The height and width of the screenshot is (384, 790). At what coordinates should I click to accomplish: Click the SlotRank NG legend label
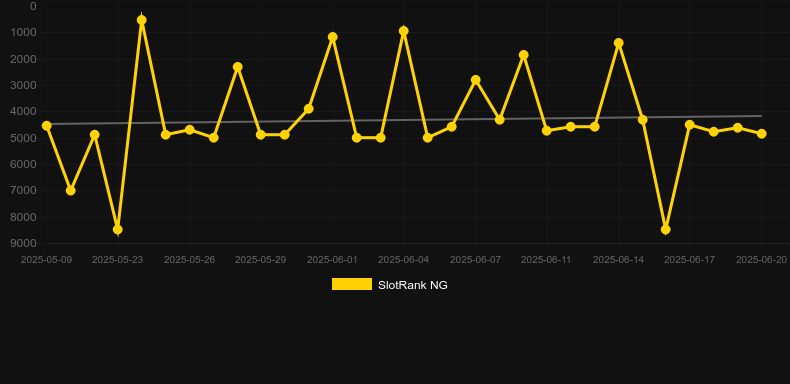click(413, 285)
